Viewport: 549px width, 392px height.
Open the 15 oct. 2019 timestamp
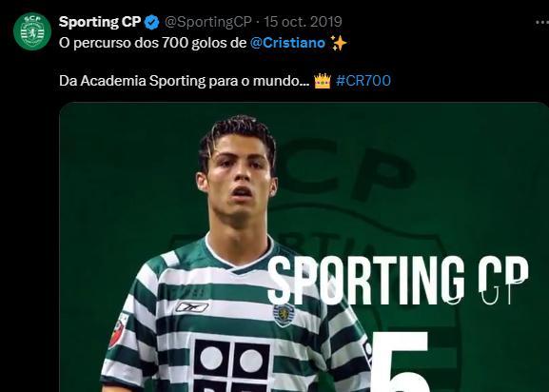(x=303, y=22)
